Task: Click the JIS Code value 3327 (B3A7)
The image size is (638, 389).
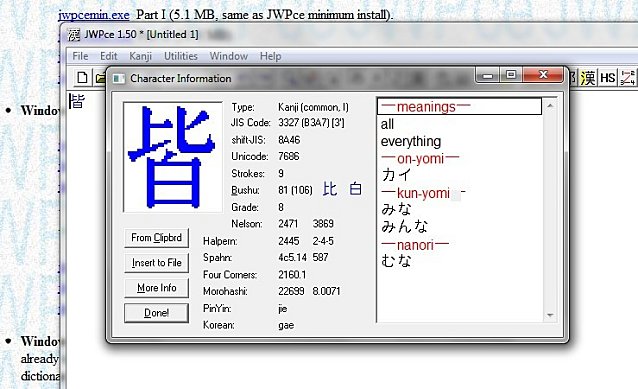Action: click(311, 123)
